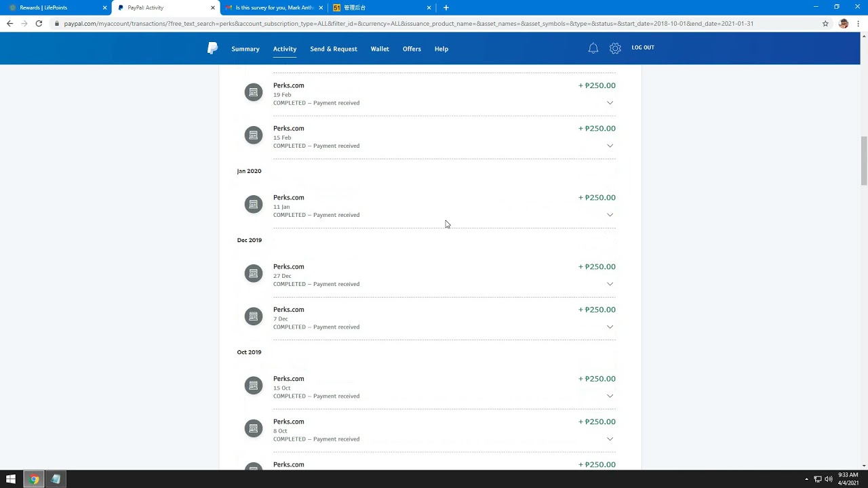
Task: Click the page vertical scrollbar thumb
Action: (x=864, y=160)
